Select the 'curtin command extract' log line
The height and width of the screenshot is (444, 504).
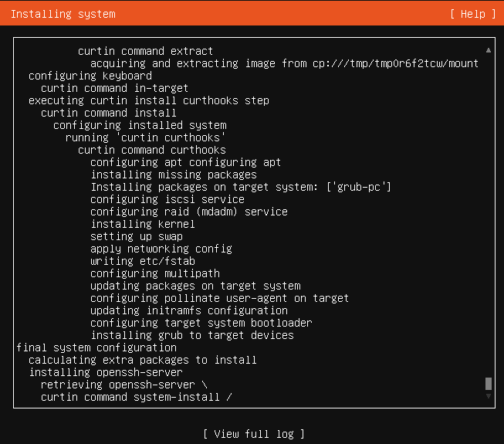145,51
